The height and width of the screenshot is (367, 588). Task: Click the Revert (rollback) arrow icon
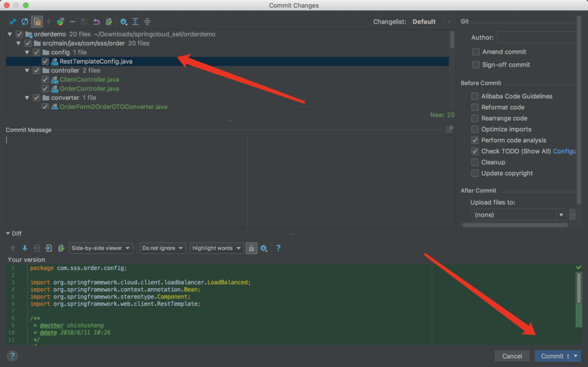click(96, 22)
